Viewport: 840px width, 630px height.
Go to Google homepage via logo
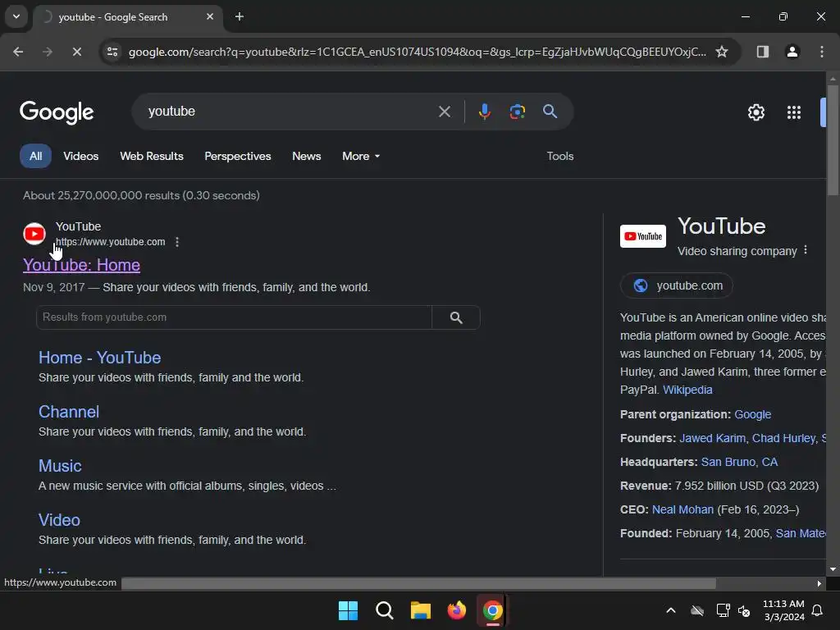point(57,112)
